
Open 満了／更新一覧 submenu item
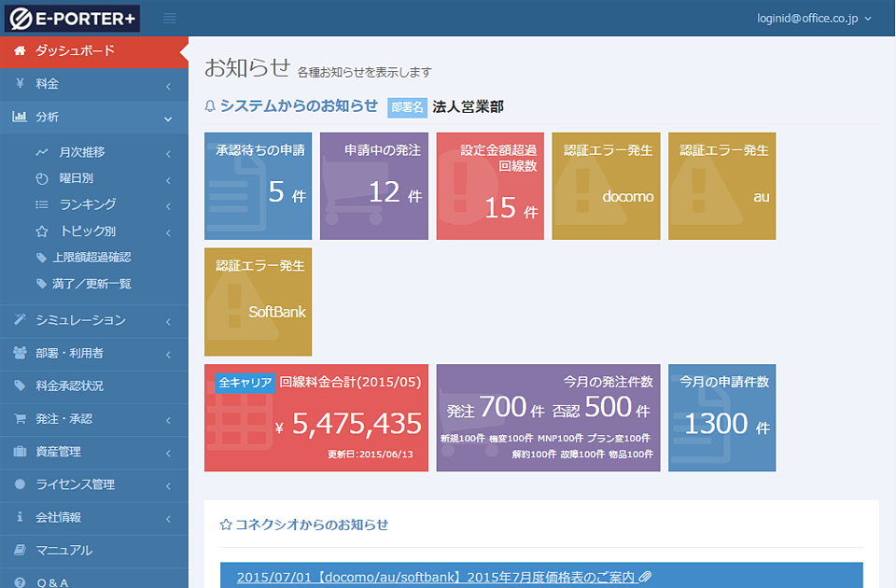coord(91,284)
